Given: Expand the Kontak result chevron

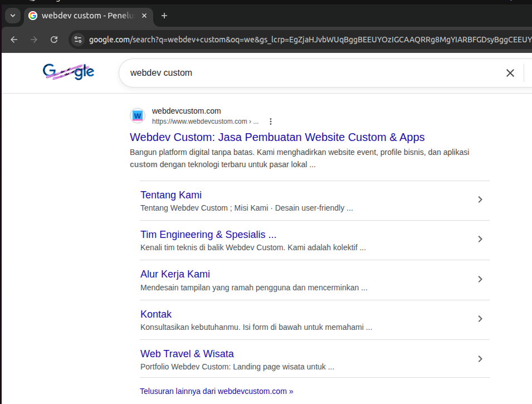Looking at the screenshot, I should tap(480, 319).
